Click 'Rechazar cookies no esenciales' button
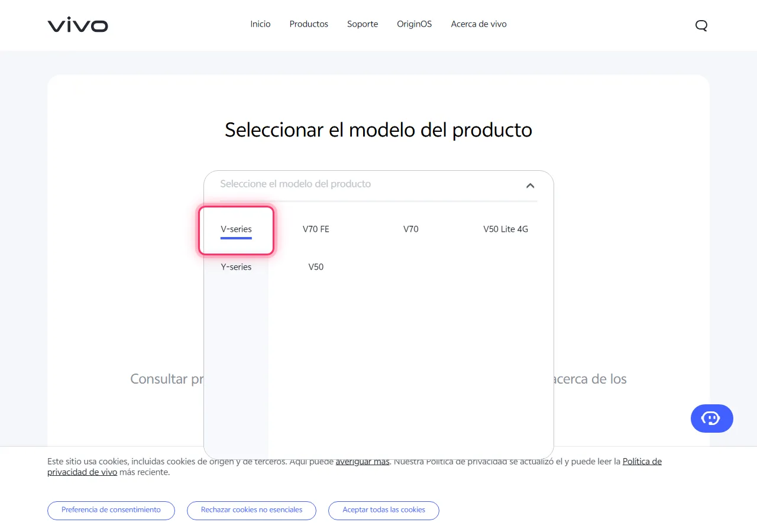757x532 pixels. (251, 510)
